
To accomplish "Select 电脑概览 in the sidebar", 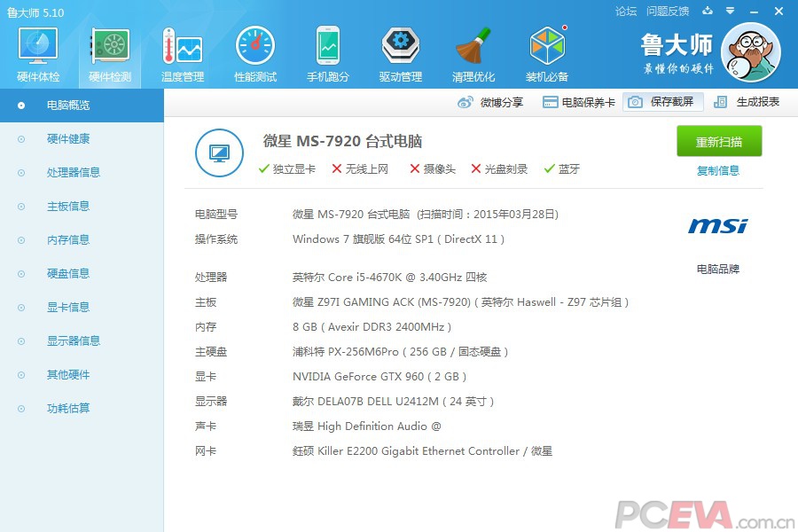I will point(82,106).
